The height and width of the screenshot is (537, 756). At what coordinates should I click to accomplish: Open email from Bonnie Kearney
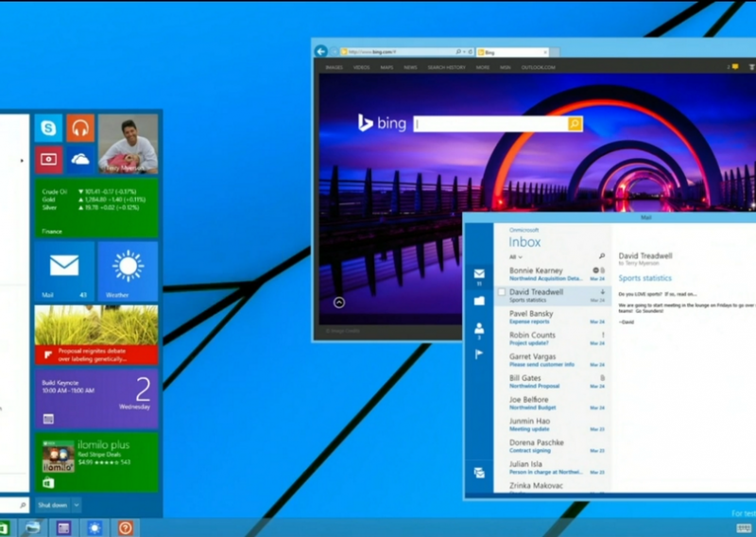point(553,274)
